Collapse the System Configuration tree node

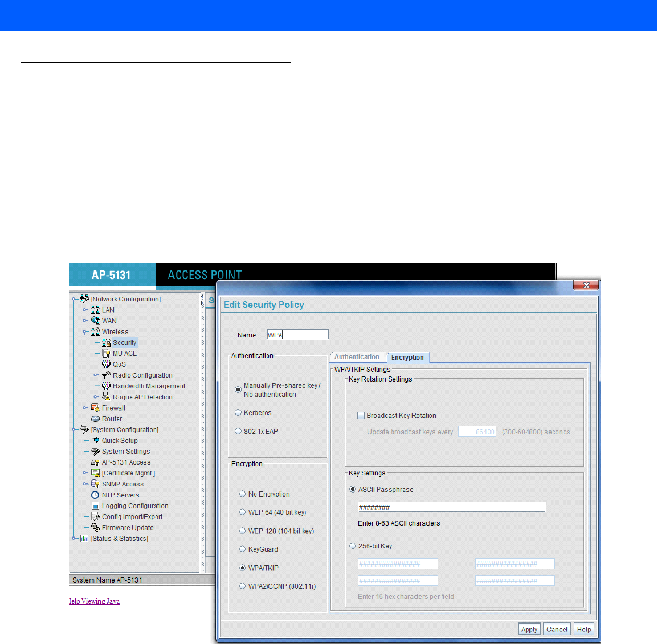pyautogui.click(x=74, y=429)
